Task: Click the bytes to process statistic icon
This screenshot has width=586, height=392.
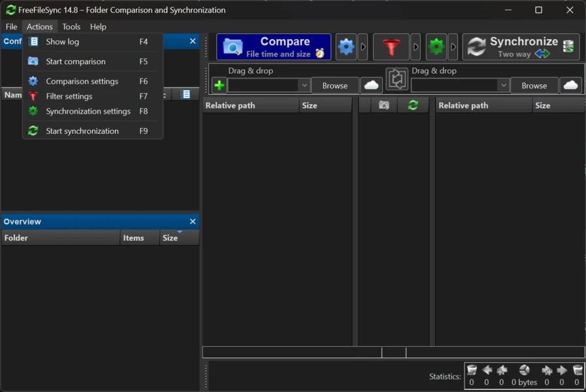Action: (x=525, y=370)
